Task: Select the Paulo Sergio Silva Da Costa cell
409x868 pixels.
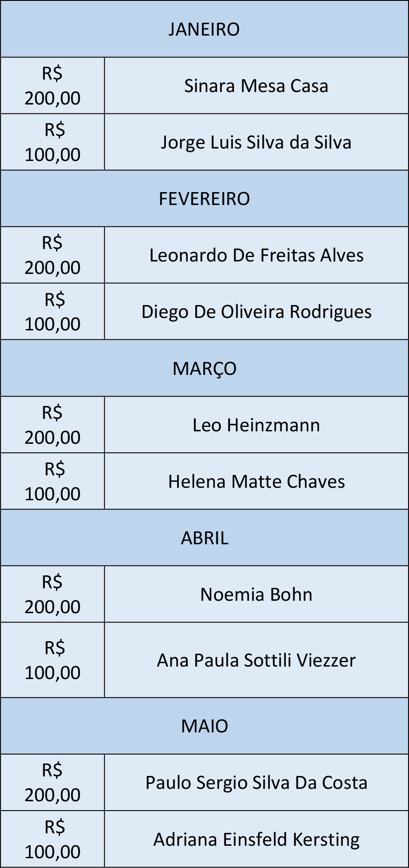Action: (x=256, y=783)
